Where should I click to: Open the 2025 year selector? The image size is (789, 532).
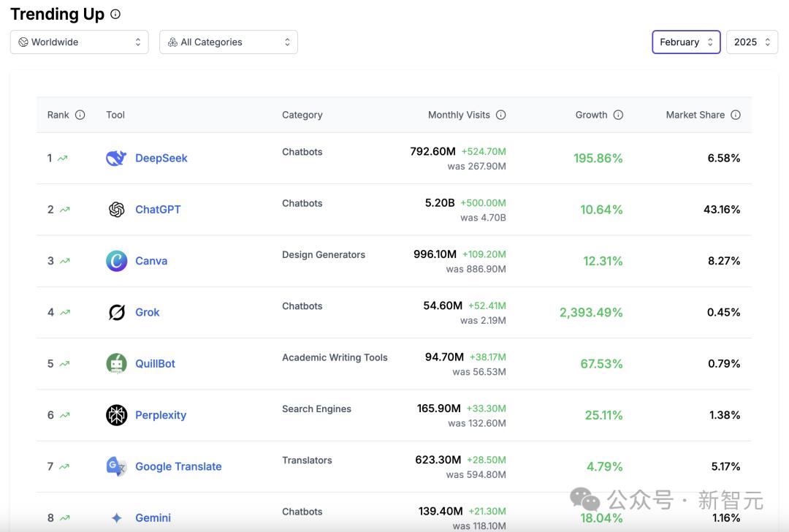point(752,42)
